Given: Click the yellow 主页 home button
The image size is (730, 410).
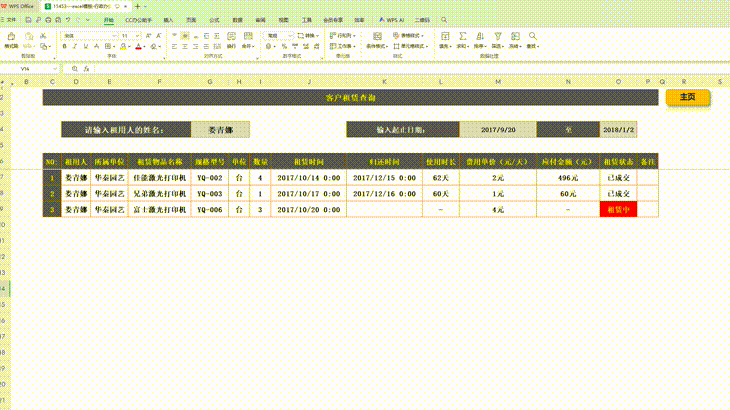Looking at the screenshot, I should click(x=688, y=97).
